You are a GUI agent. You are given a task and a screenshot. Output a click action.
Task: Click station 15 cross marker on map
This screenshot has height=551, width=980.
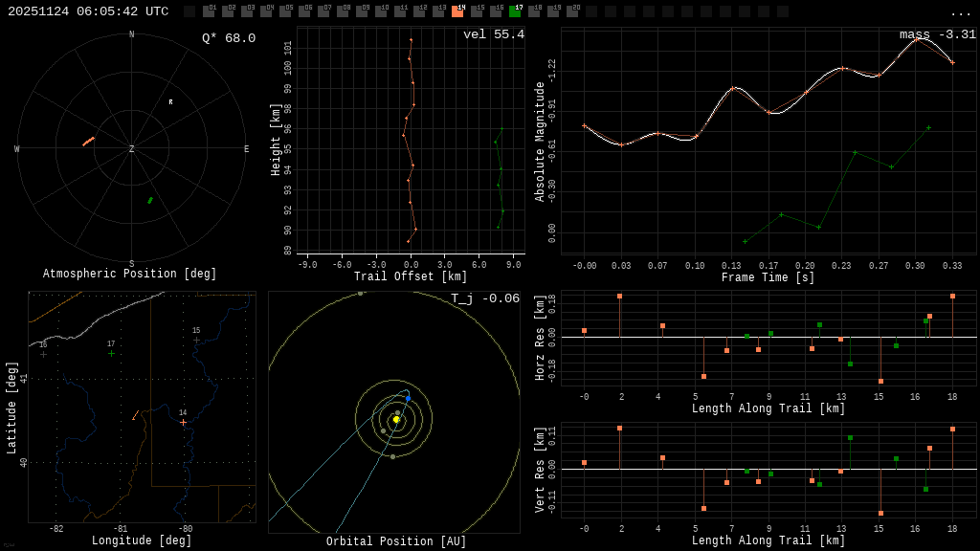click(196, 340)
